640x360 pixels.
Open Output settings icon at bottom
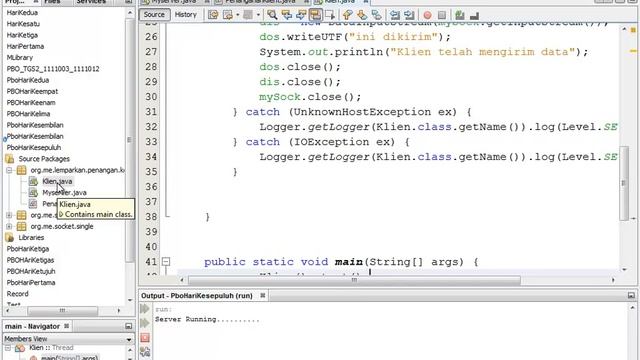click(x=145, y=351)
